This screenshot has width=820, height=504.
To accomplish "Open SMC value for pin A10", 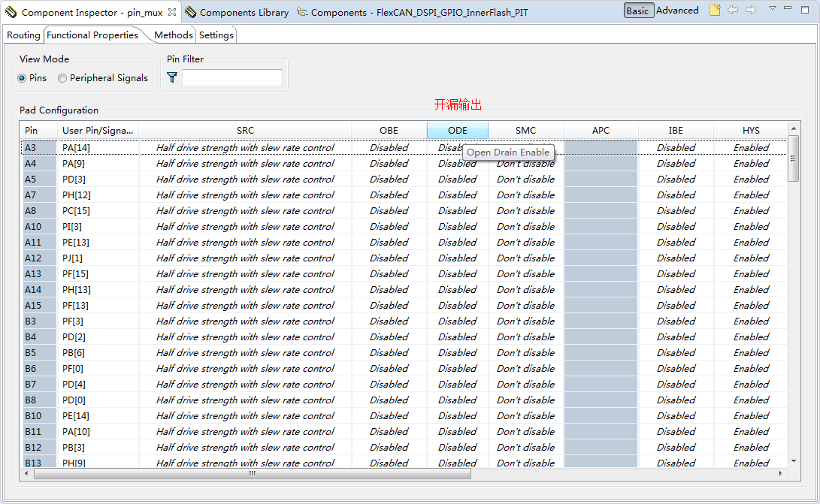I will [x=525, y=226].
